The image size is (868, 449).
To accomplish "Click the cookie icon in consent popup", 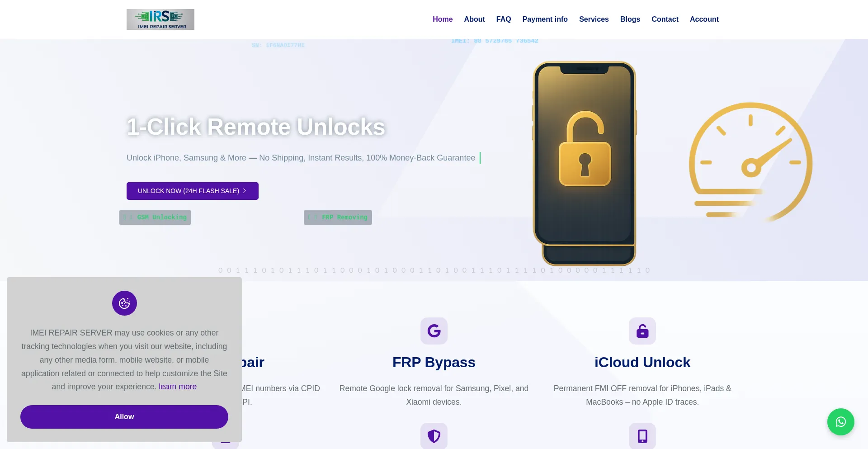I will tap(124, 303).
